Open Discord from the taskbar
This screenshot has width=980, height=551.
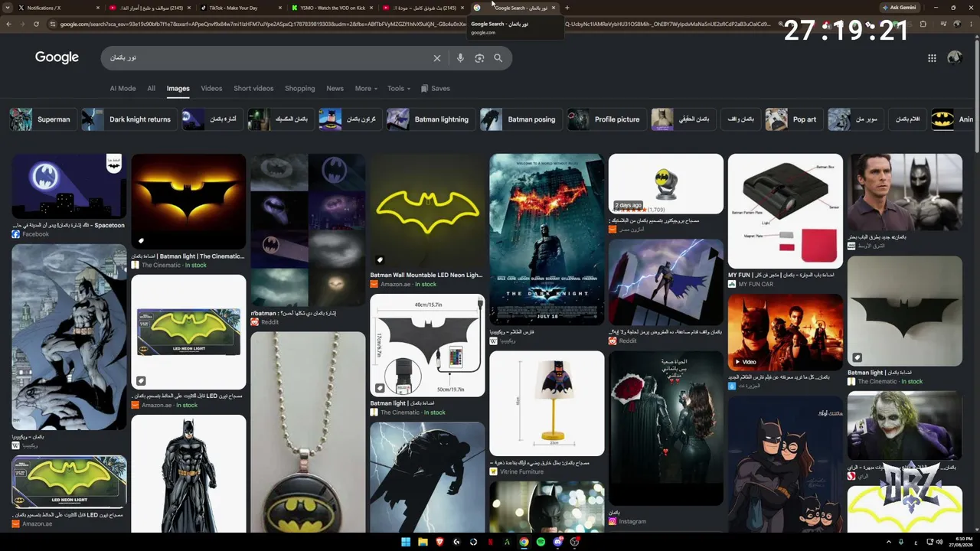(x=557, y=542)
